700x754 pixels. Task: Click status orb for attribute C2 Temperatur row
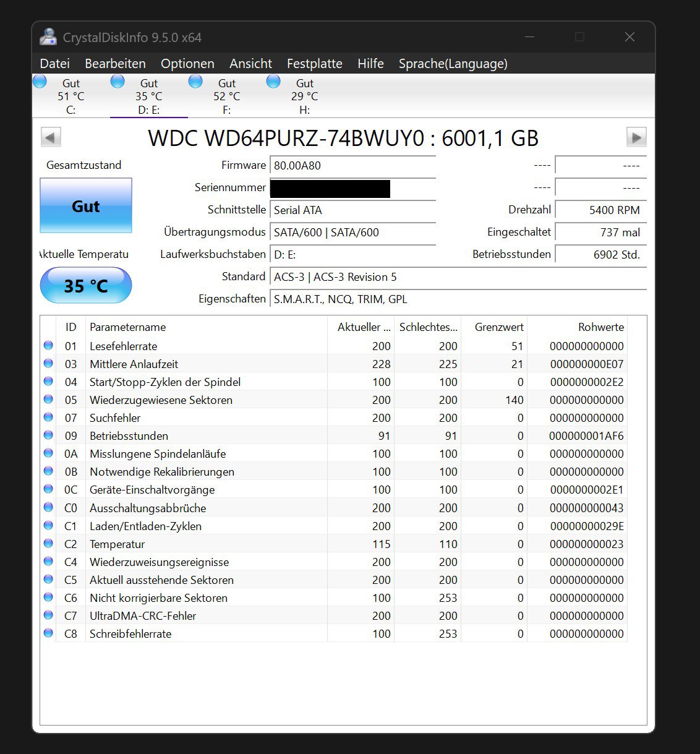point(48,544)
